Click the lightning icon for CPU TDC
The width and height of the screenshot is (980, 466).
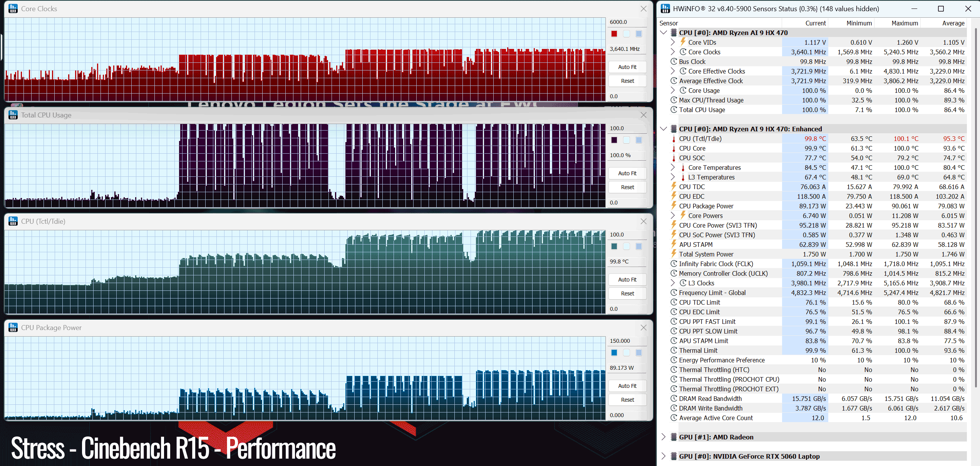[x=674, y=186]
